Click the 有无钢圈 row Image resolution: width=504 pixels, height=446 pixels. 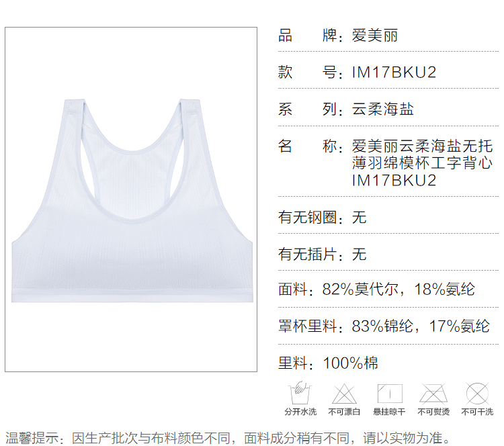323,218
